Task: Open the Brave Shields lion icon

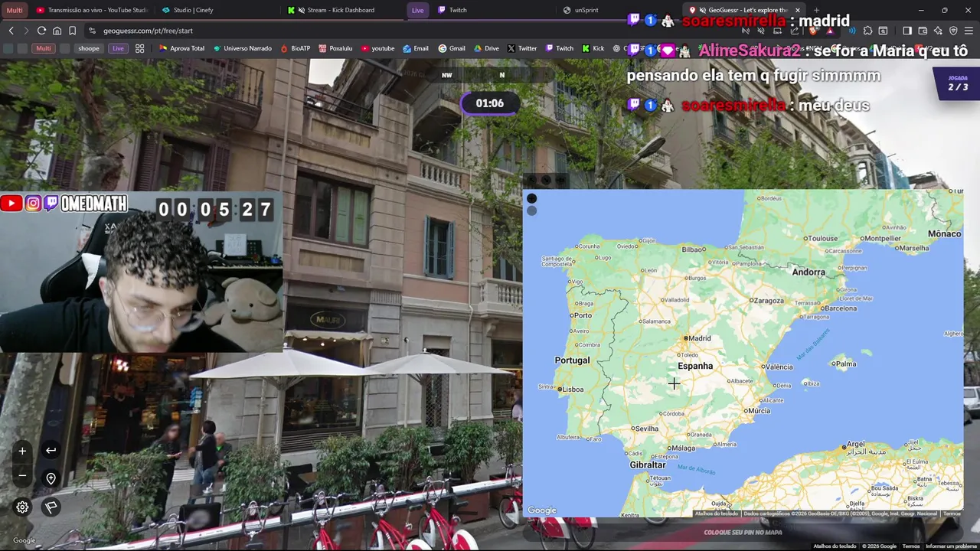Action: click(x=813, y=31)
